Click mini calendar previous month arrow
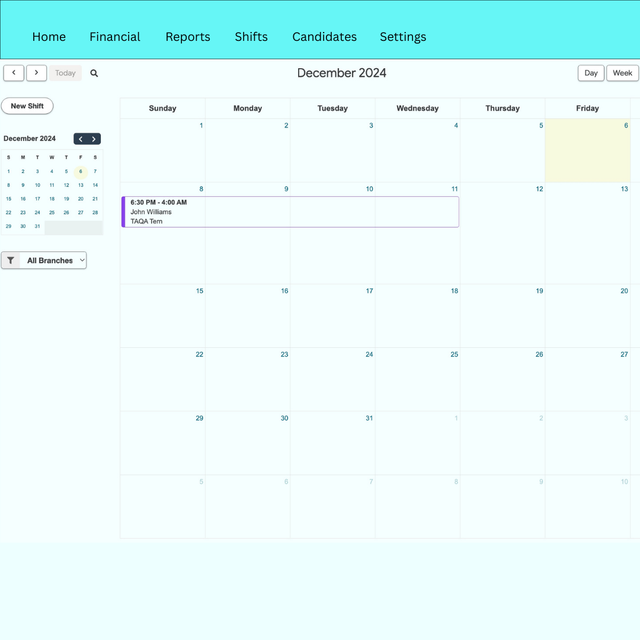 click(x=80, y=139)
